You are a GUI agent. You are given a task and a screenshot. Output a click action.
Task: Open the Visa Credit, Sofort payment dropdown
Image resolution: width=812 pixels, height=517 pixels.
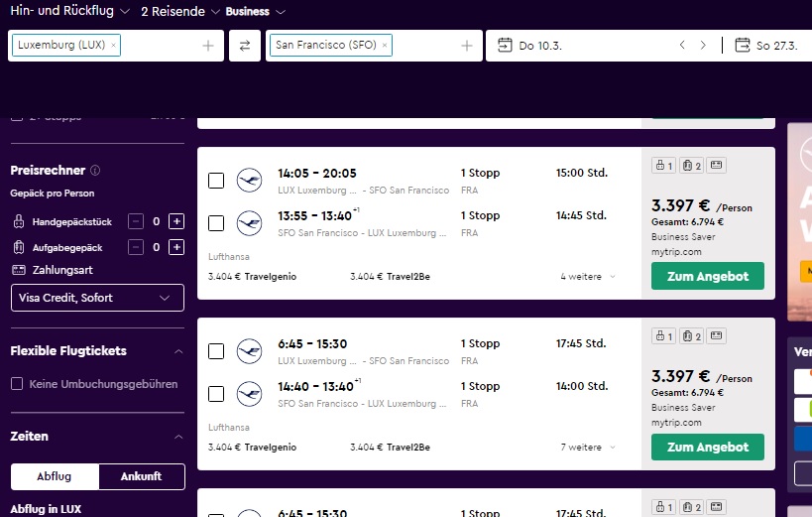tap(97, 298)
